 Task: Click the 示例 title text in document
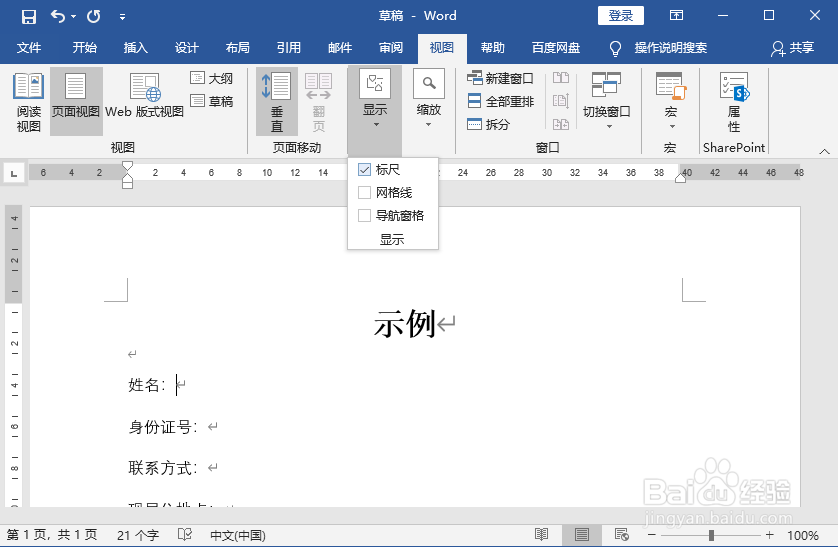[x=405, y=324]
